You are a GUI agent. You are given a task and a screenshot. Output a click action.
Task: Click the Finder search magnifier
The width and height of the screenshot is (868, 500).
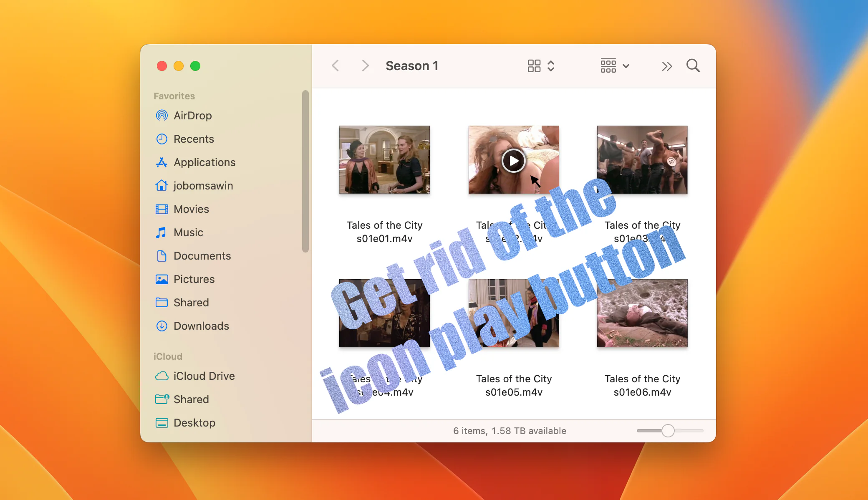tap(693, 66)
